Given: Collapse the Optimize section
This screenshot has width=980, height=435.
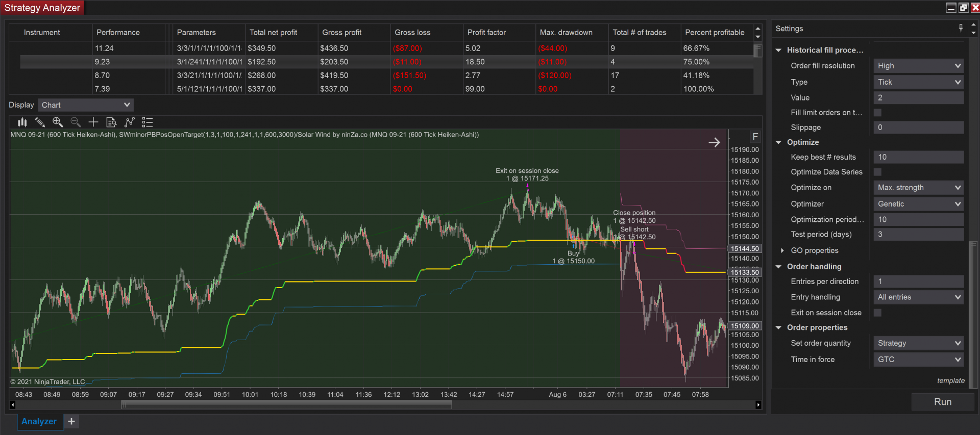Looking at the screenshot, I should 778,142.
